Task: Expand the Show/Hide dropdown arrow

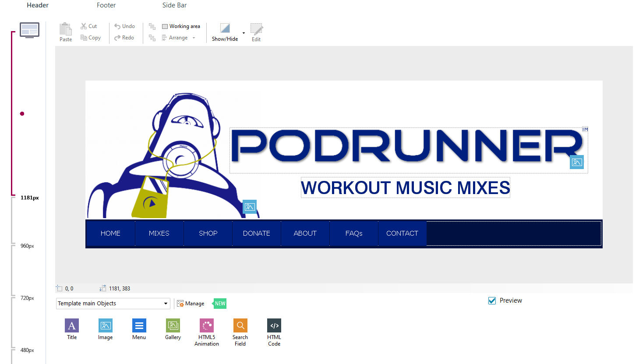Action: pyautogui.click(x=244, y=33)
